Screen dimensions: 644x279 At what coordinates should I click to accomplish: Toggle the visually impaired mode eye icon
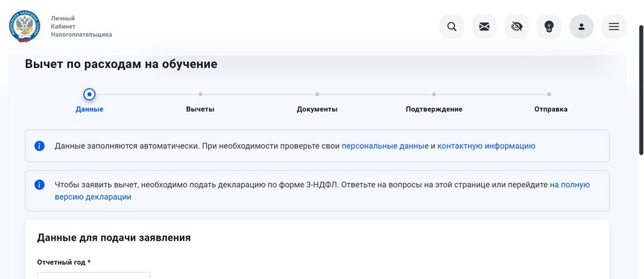517,26
